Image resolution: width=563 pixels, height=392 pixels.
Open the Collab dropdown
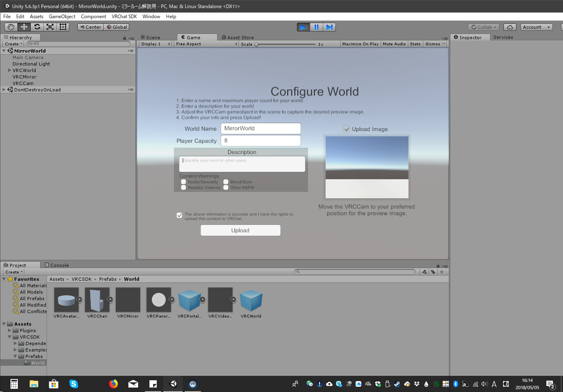484,27
